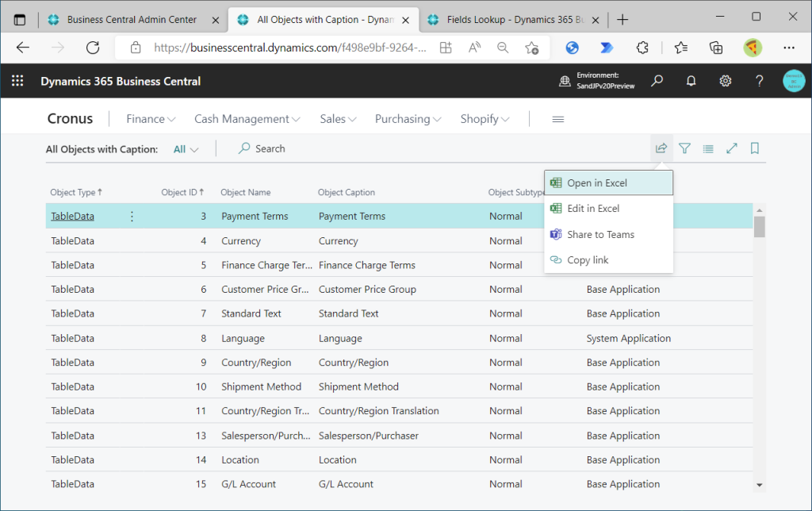Open the Share menu icon
Viewport: 812px width, 511px height.
coord(661,148)
